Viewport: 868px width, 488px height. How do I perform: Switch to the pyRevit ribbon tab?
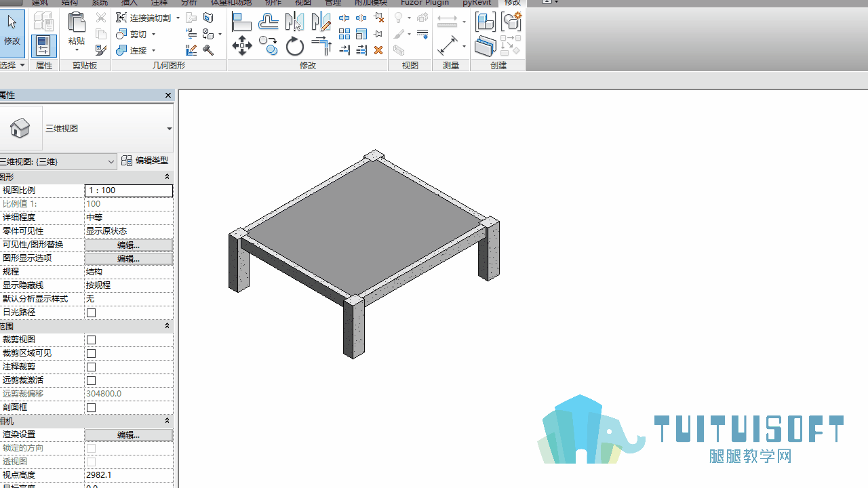477,3
